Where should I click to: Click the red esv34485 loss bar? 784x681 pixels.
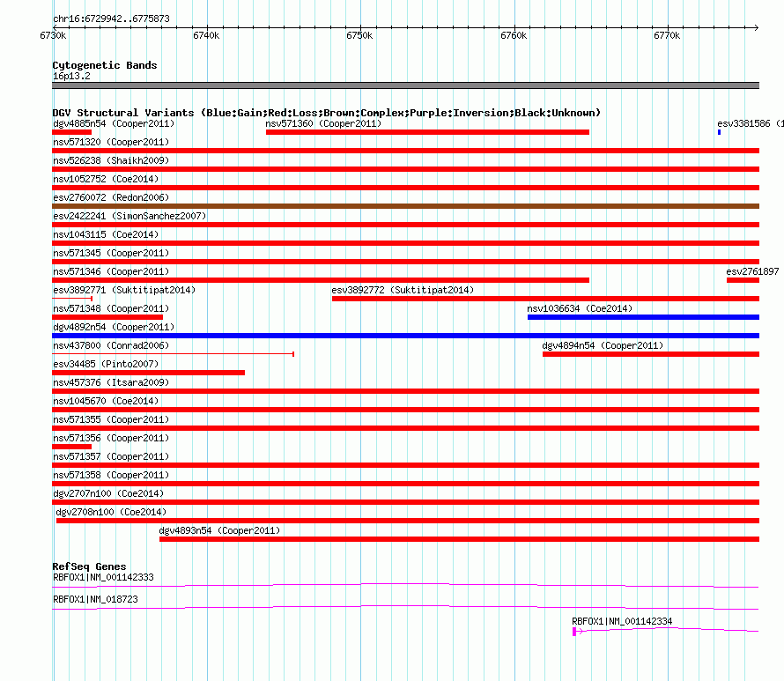(x=149, y=373)
